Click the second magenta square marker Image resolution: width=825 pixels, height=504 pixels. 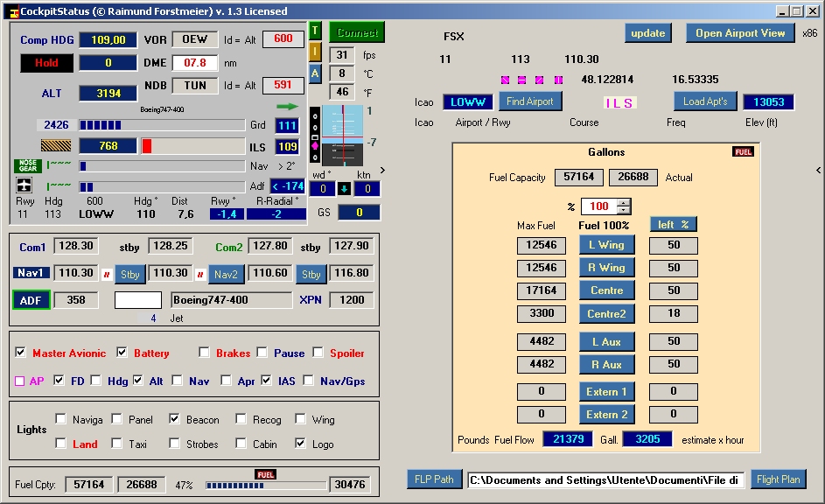tap(522, 80)
